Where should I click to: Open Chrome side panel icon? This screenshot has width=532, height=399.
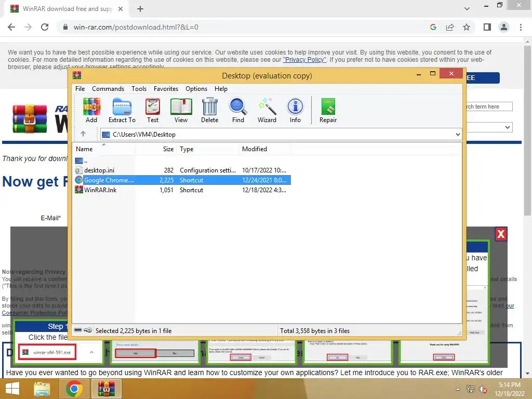[487, 27]
